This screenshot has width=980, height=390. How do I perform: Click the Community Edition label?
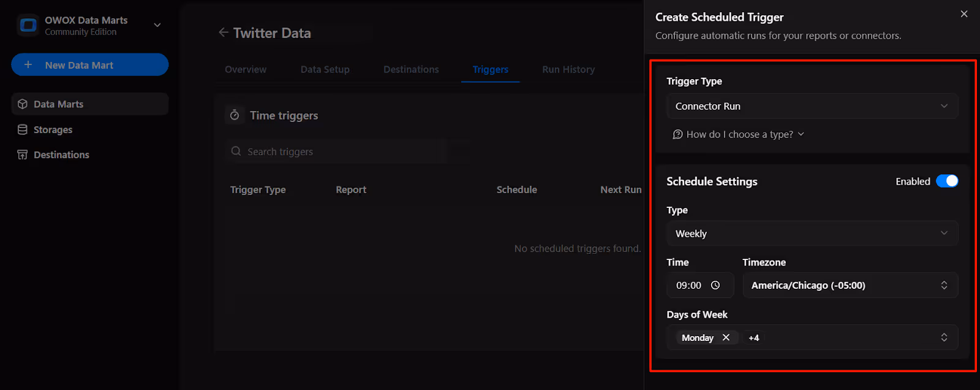[80, 32]
